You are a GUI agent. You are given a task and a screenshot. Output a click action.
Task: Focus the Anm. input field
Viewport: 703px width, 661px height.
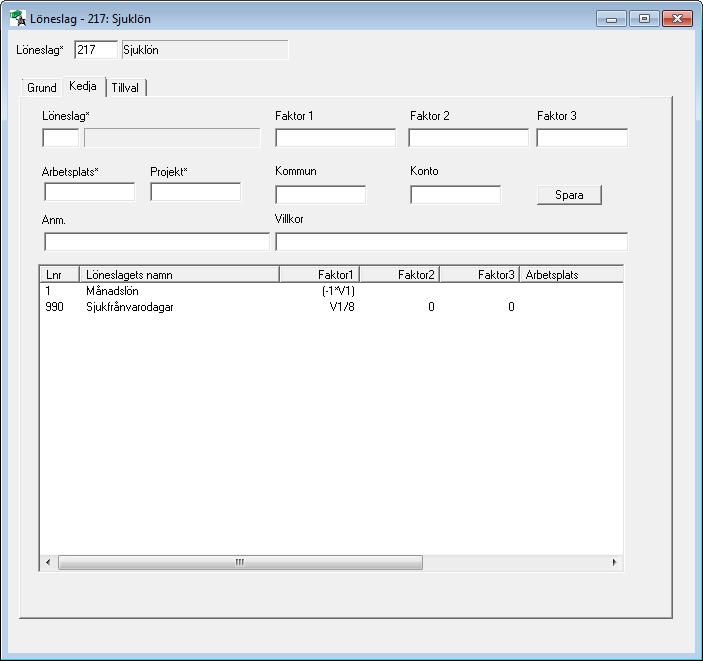coord(157,242)
